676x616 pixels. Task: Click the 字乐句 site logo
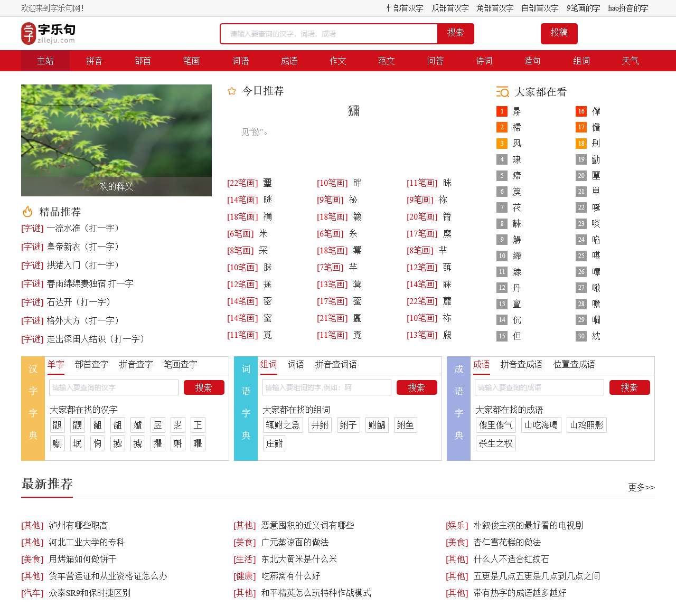(48, 33)
